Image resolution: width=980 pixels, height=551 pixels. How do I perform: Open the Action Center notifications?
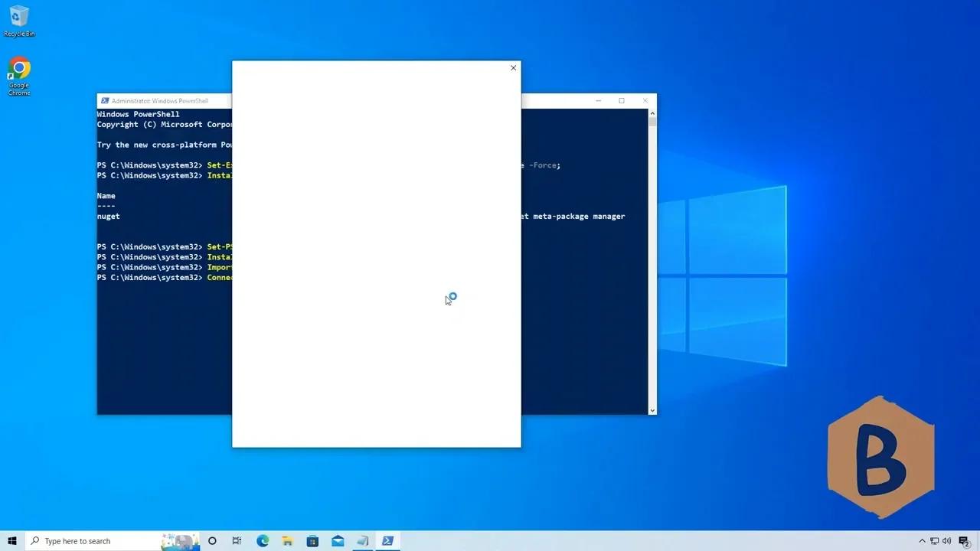point(964,541)
